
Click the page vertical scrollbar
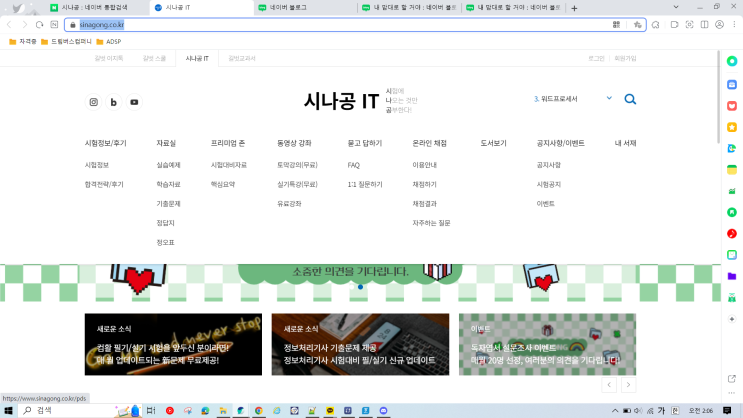(718, 97)
